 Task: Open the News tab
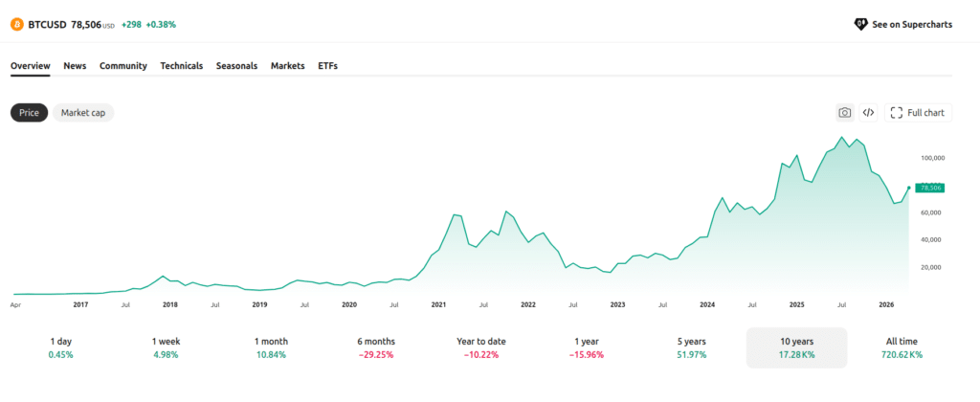pos(75,66)
